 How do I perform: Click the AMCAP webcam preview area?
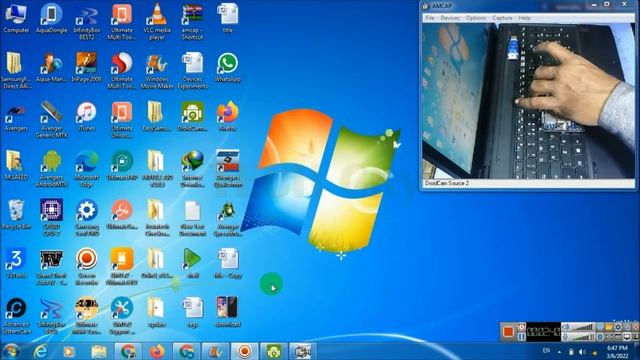(528, 101)
